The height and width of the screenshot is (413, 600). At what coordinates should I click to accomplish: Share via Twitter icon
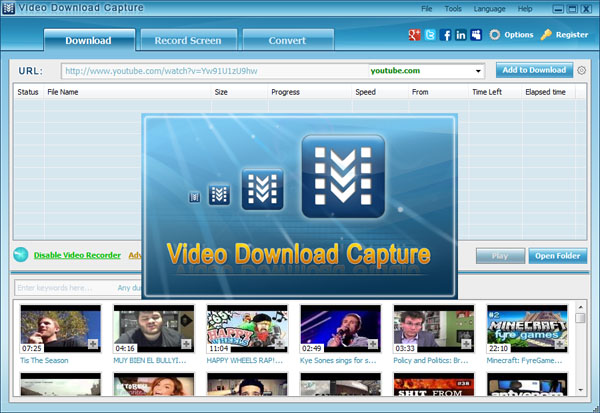[x=430, y=35]
